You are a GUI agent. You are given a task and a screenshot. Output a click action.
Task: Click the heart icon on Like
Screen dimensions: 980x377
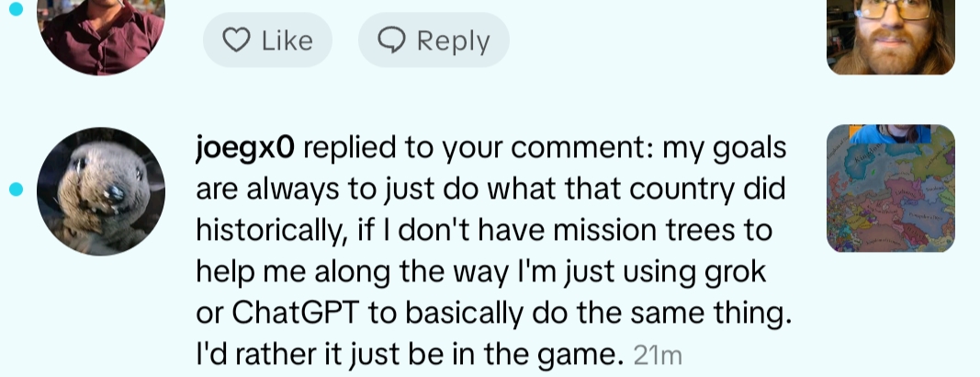[x=238, y=40]
